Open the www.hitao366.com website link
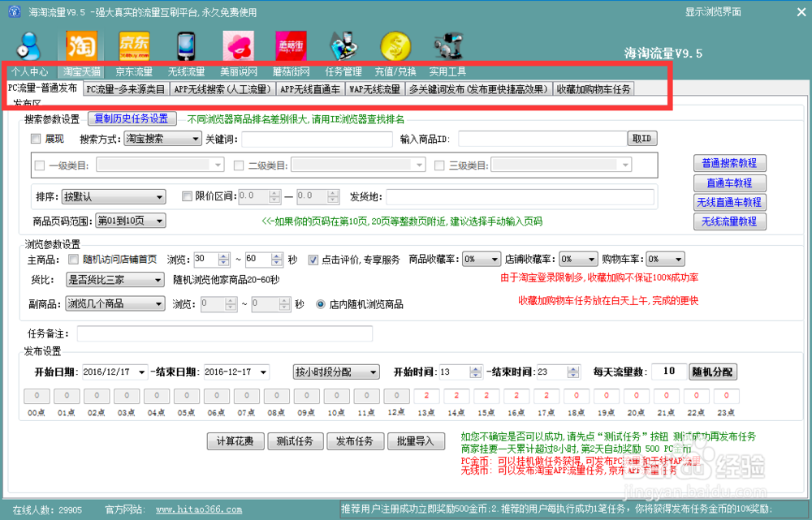 (x=199, y=509)
